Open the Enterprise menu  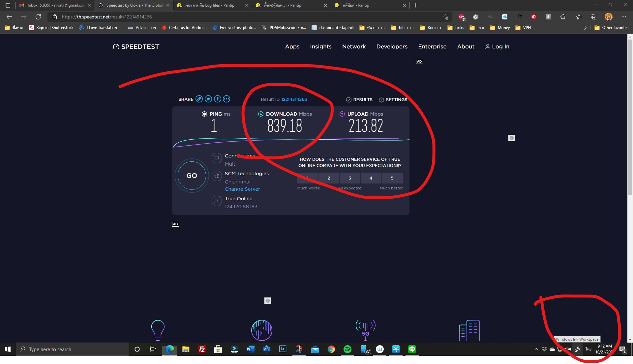click(x=432, y=46)
